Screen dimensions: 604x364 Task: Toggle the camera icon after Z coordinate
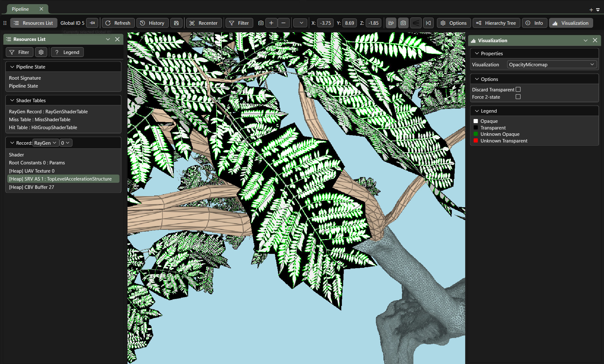click(x=403, y=23)
